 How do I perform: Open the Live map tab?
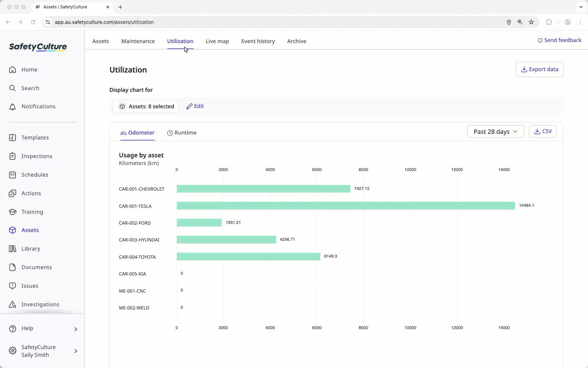point(217,41)
